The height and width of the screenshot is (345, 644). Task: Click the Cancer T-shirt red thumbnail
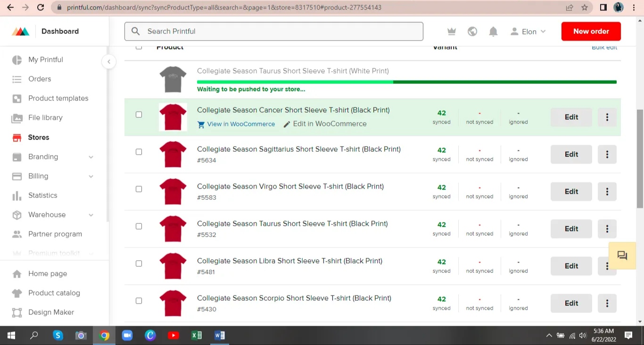(173, 117)
